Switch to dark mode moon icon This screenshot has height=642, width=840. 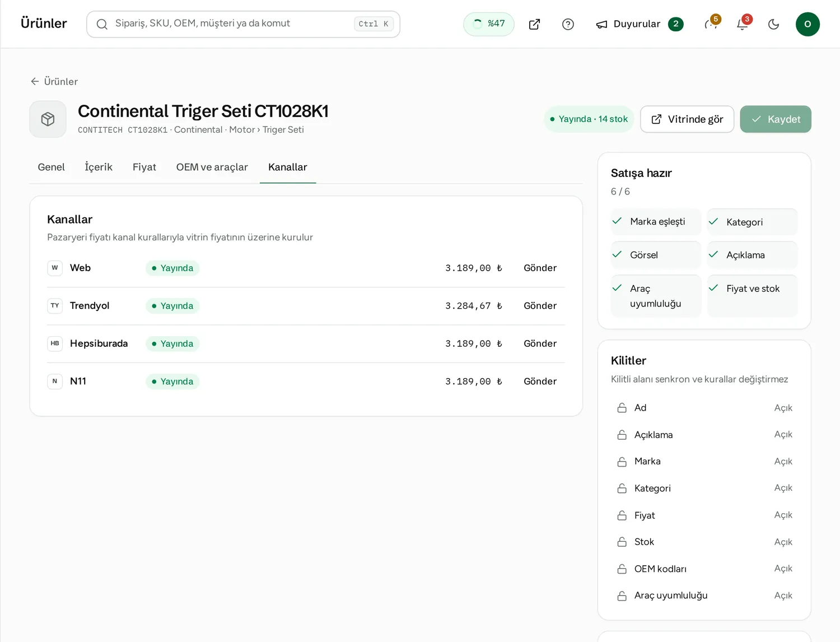(774, 24)
